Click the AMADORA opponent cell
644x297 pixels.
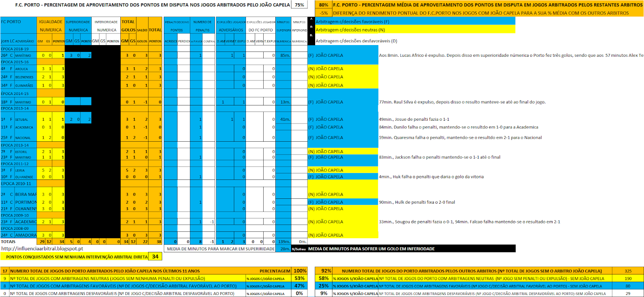coord(26,235)
